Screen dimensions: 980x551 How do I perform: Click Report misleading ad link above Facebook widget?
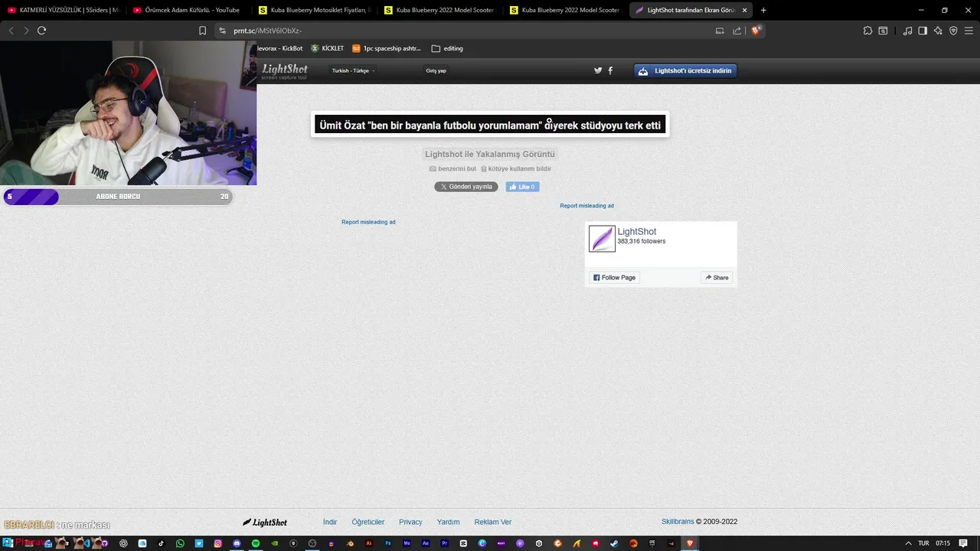586,206
